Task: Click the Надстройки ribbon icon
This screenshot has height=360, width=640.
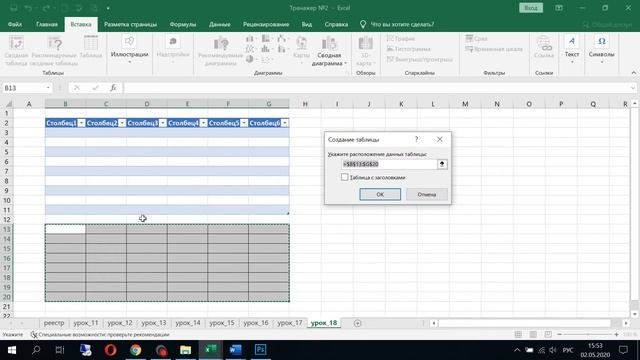Action: [173, 49]
